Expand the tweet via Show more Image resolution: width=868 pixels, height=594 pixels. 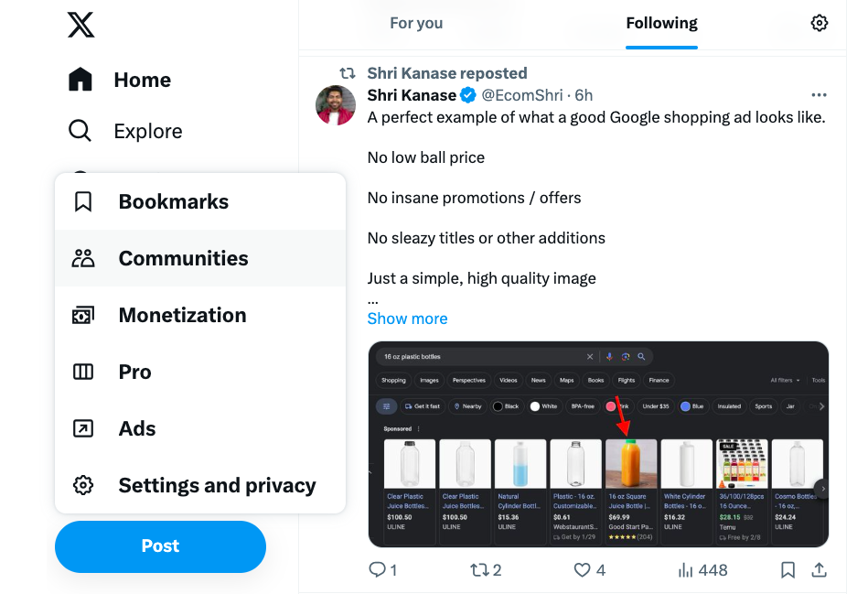(407, 318)
